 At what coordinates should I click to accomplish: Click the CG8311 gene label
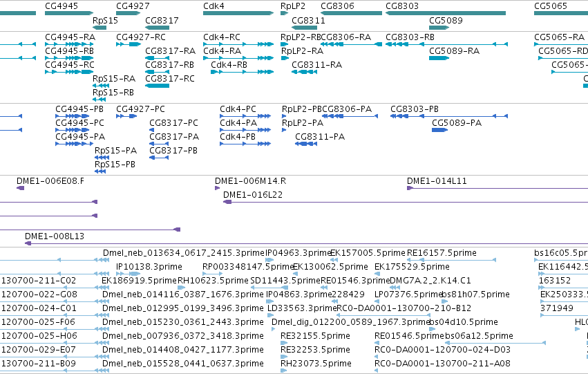[x=308, y=20]
